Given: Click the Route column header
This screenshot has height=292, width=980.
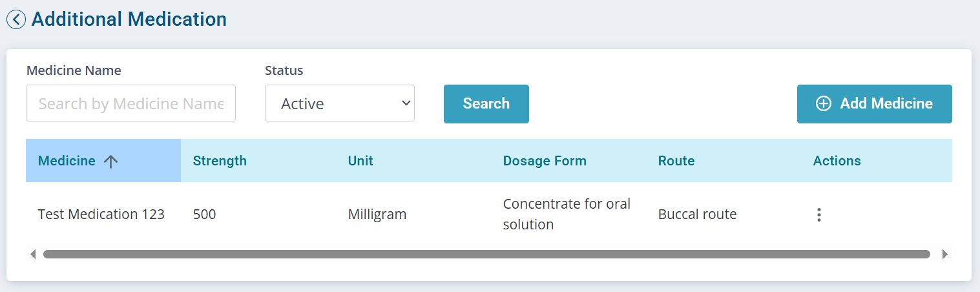Looking at the screenshot, I should (x=676, y=161).
